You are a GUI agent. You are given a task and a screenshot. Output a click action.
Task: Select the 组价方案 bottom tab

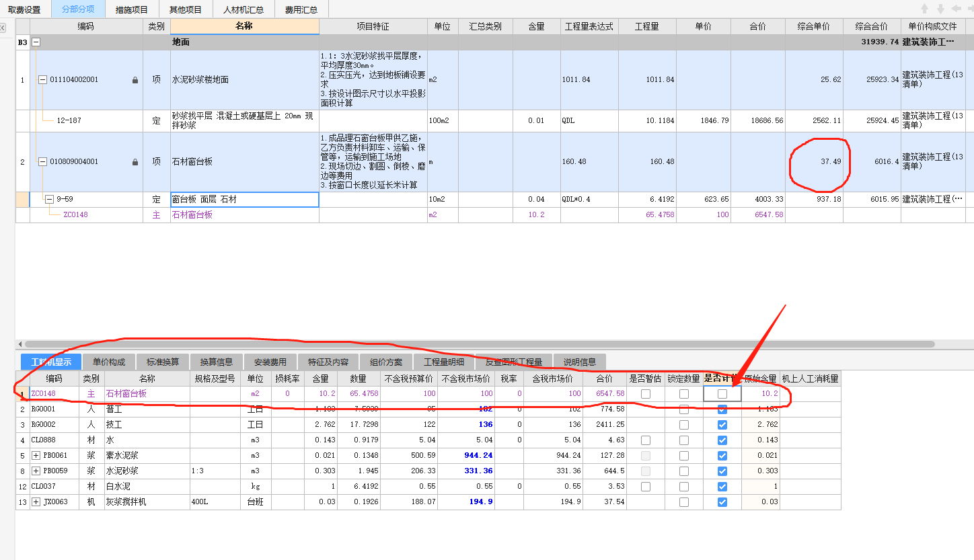tap(386, 362)
